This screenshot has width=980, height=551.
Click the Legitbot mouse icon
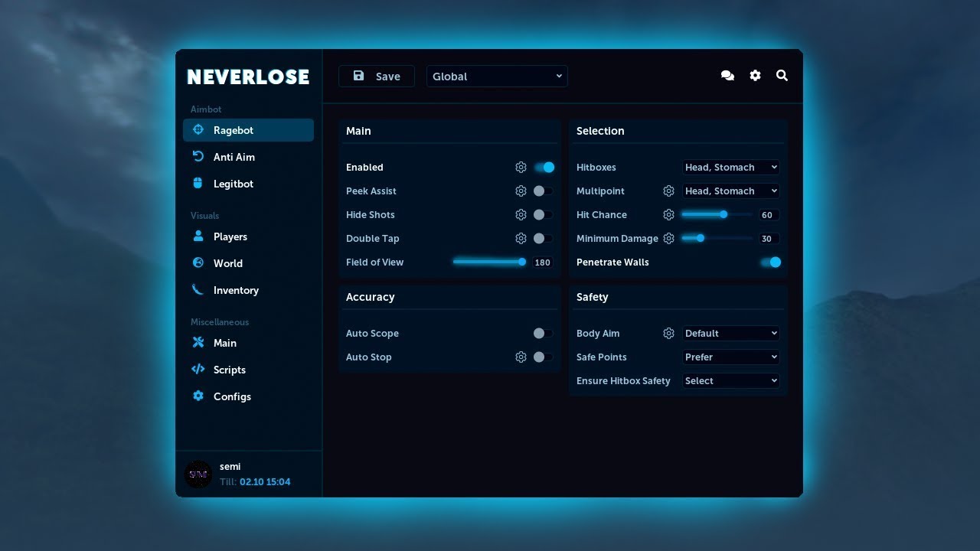click(x=198, y=183)
